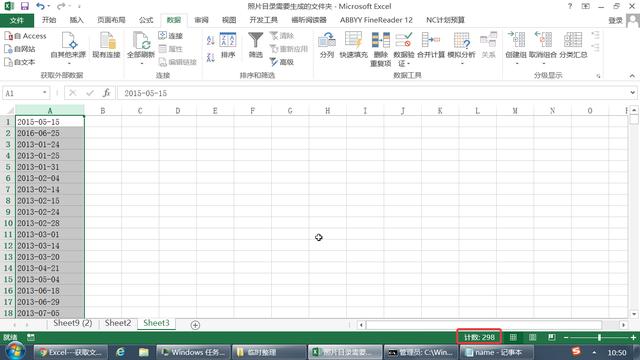Switch to Page Break Preview
Screen dimensions: 640x360
[x=552, y=338]
